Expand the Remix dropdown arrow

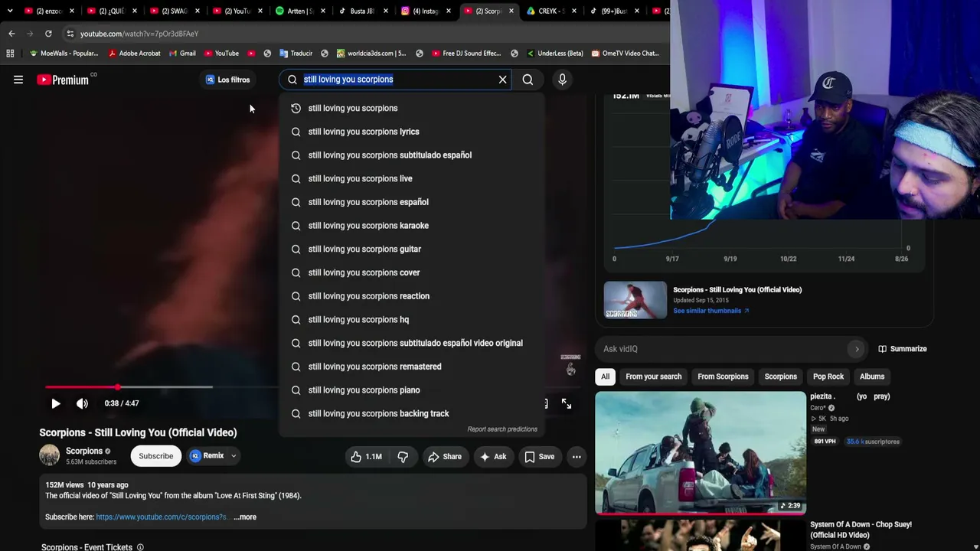[x=234, y=456]
